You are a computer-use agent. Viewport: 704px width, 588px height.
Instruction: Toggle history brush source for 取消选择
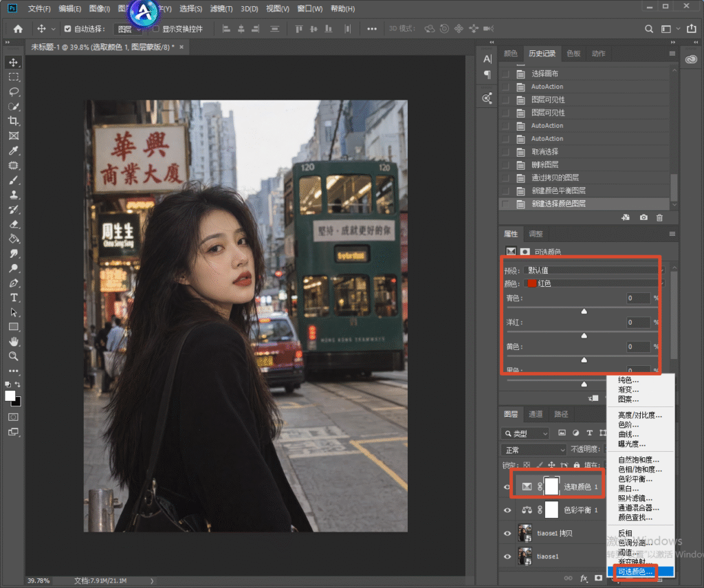pyautogui.click(x=505, y=152)
